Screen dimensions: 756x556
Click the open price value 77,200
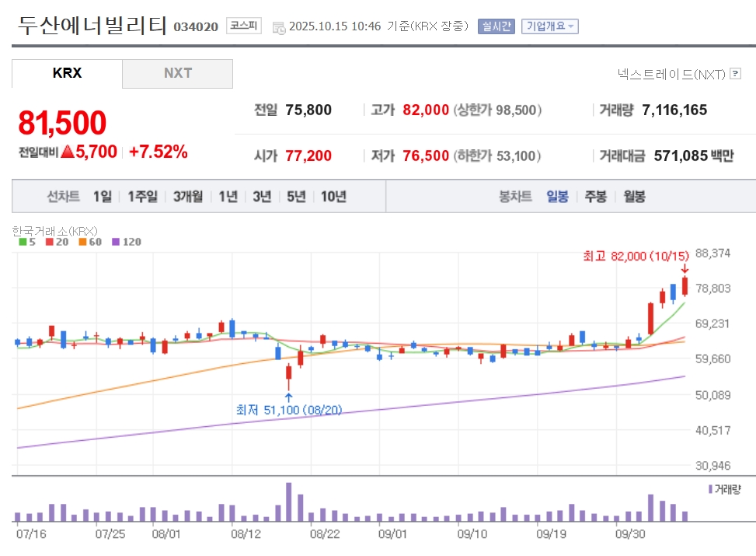[308, 156]
